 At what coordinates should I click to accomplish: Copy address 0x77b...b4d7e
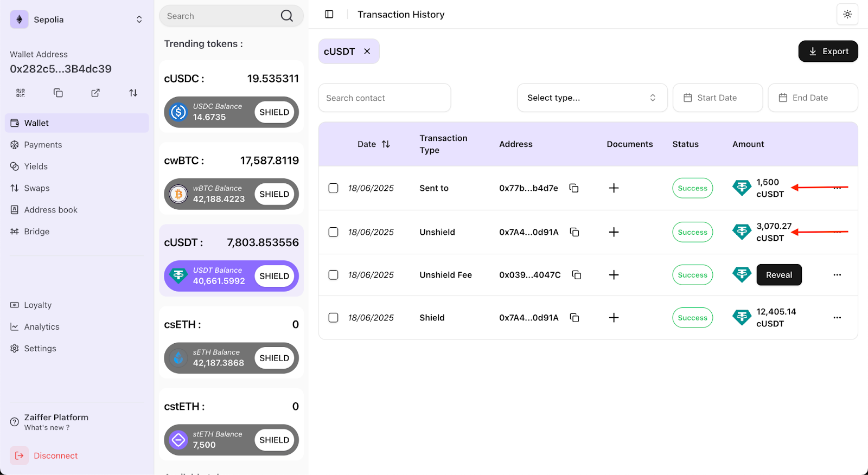click(574, 188)
